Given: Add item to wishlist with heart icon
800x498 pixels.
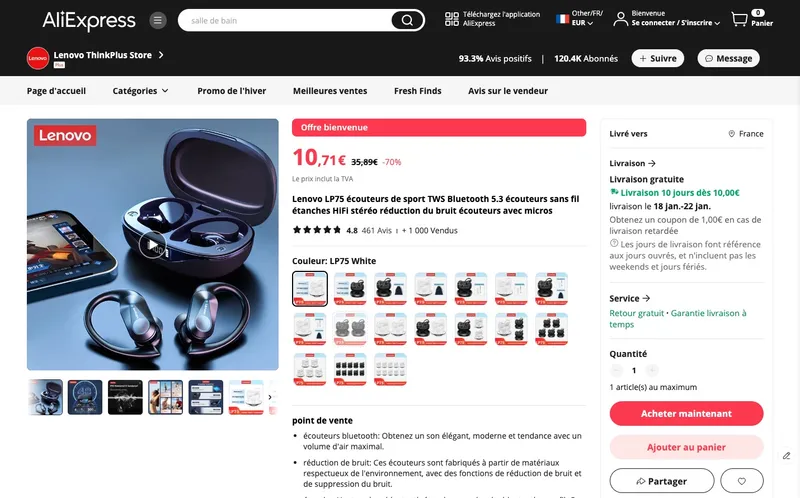Looking at the screenshot, I should (x=742, y=481).
